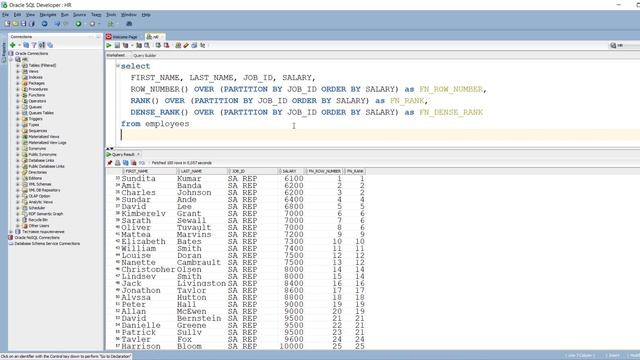Select the Public Synonyms tree item
Viewport: 640px width, 360px height.
click(x=42, y=154)
